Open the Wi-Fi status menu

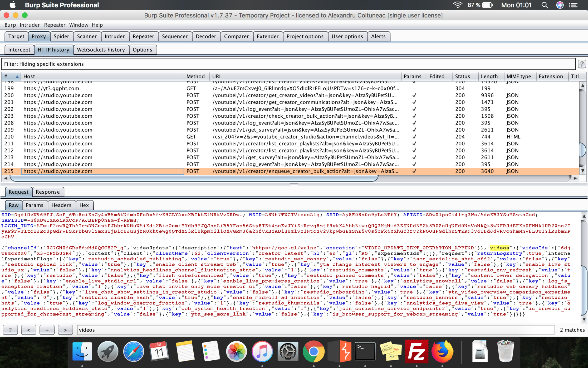[458, 5]
